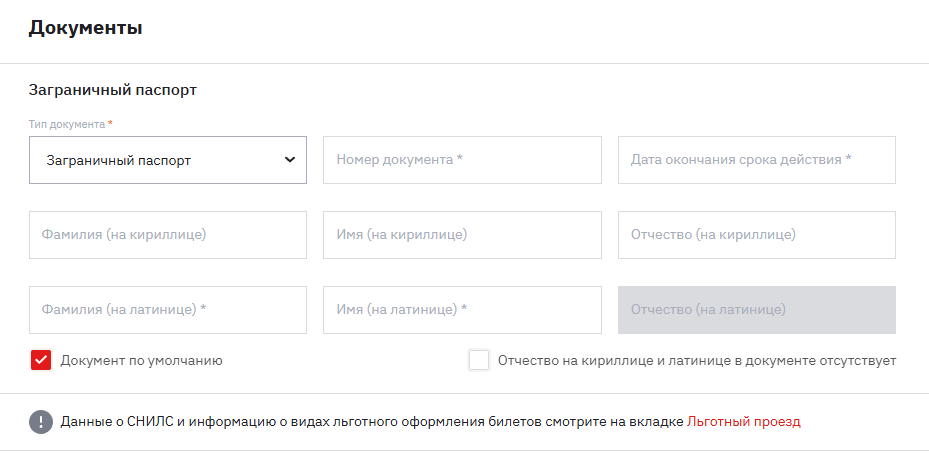Click the "Отчество на кириллице и латинице" label text
The image size is (929, 457).
(697, 360)
